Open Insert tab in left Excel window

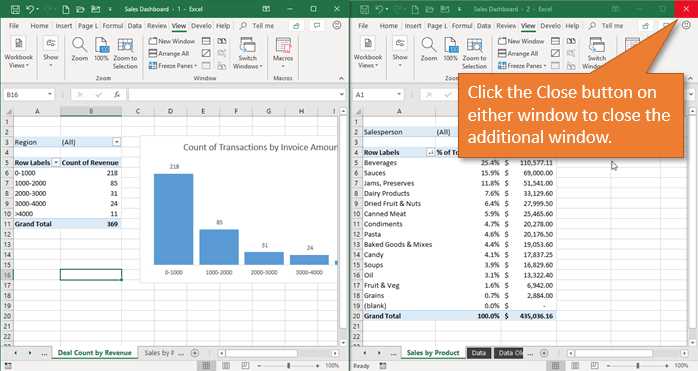[64, 26]
